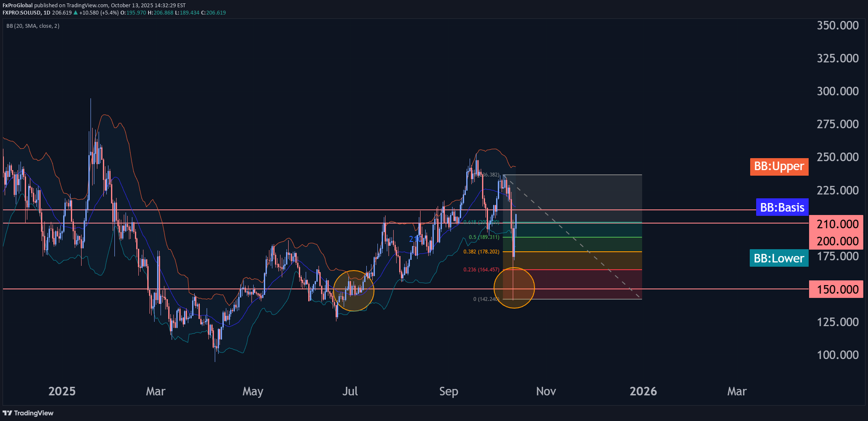Click the FxProGlobal publisher name

[18, 6]
